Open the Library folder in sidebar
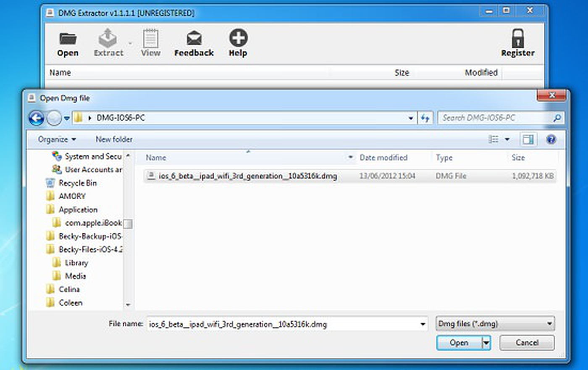This screenshot has height=370, width=588. click(x=76, y=263)
